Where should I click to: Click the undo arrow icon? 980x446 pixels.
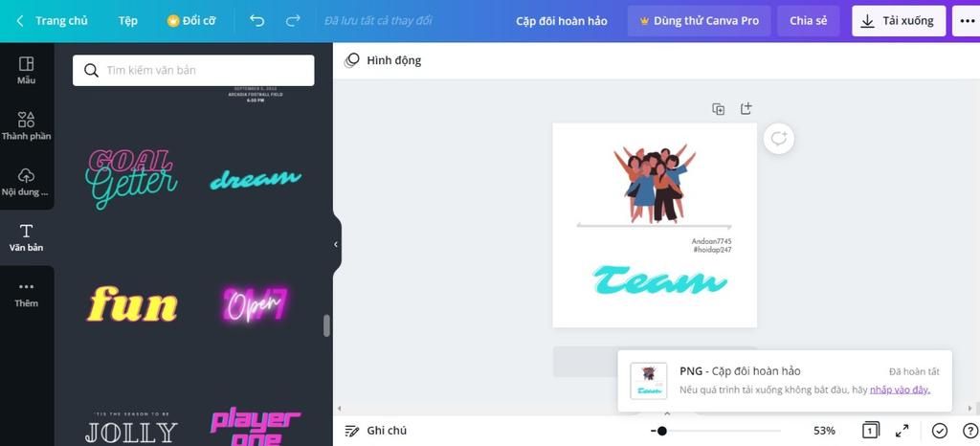[256, 21]
